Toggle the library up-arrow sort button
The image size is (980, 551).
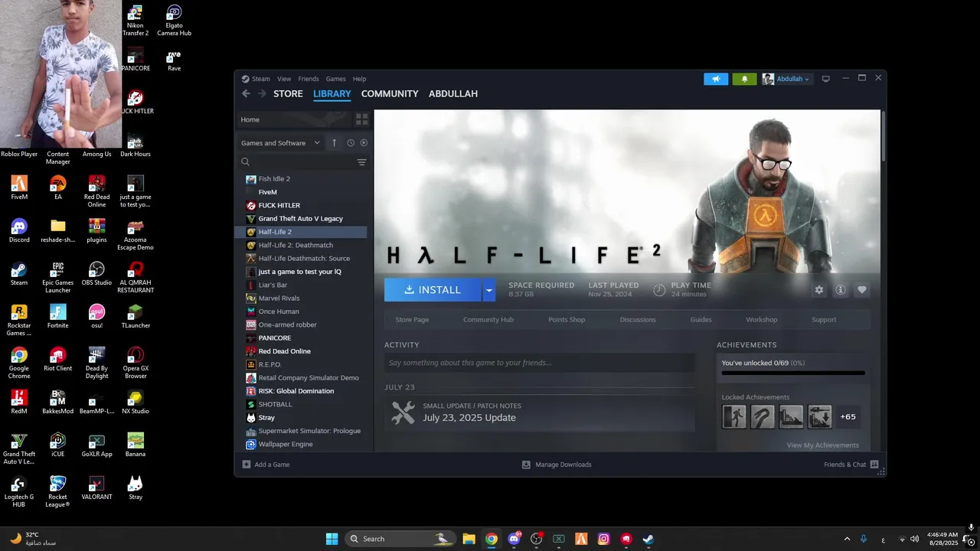pos(334,143)
